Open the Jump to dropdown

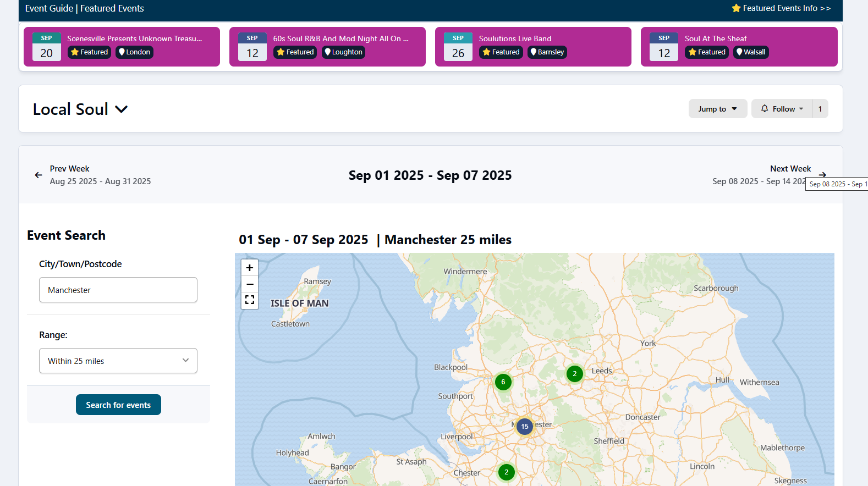[x=717, y=109]
